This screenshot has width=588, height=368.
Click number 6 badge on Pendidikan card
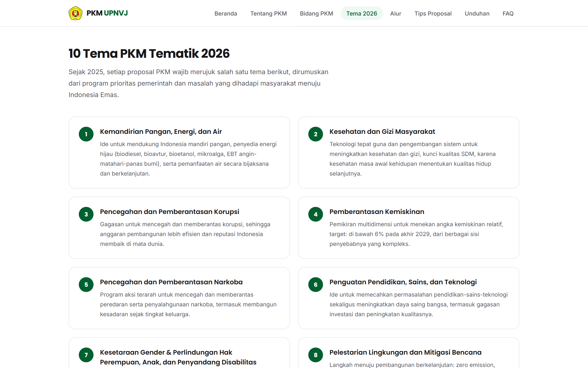coord(316,285)
